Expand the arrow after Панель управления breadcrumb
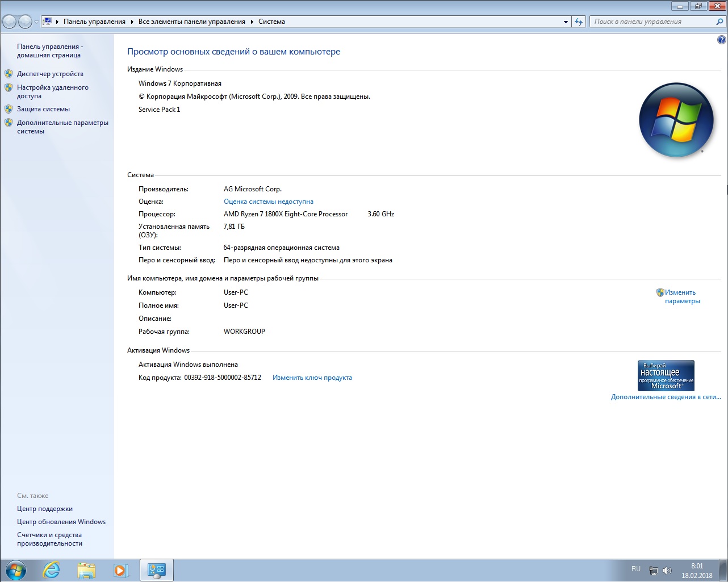 pyautogui.click(x=132, y=22)
